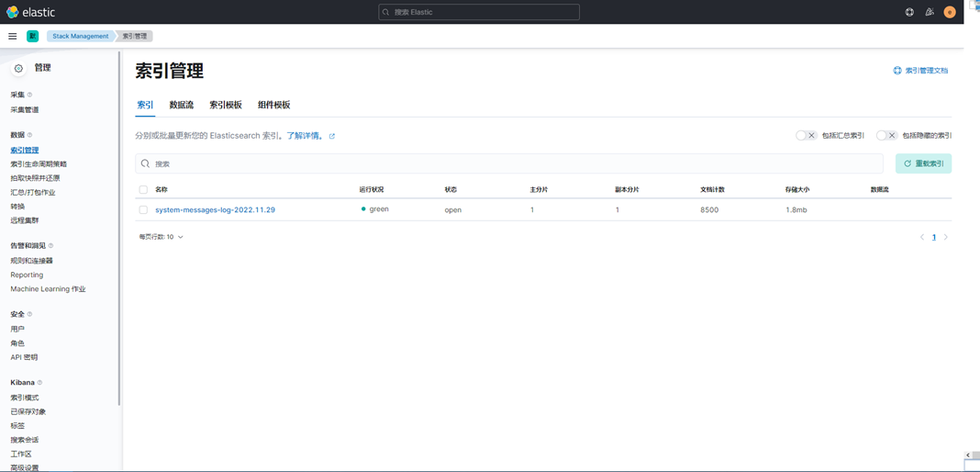The height and width of the screenshot is (472, 980).
Task: Open 搜索会话 in sidebar
Action: pyautogui.click(x=25, y=440)
